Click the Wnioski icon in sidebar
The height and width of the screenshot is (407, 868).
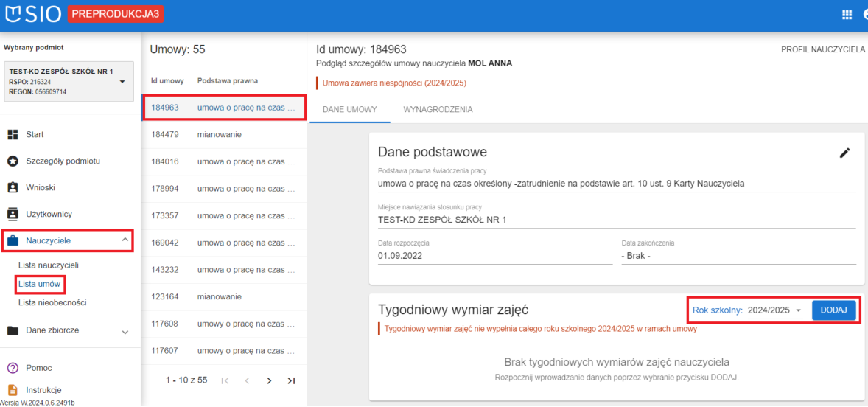(x=13, y=187)
